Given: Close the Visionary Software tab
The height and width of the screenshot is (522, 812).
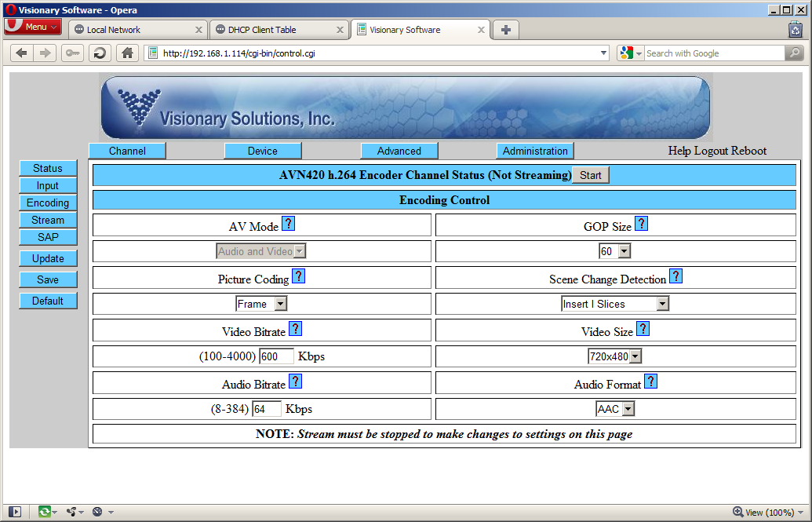Looking at the screenshot, I should (x=481, y=30).
